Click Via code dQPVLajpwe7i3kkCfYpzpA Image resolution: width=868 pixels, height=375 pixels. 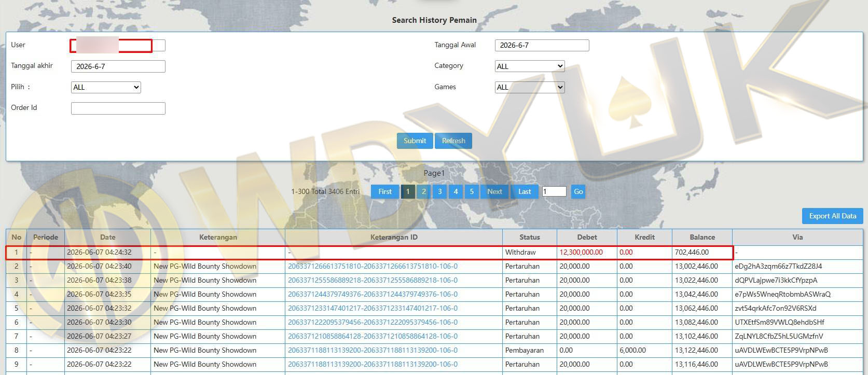click(x=776, y=280)
